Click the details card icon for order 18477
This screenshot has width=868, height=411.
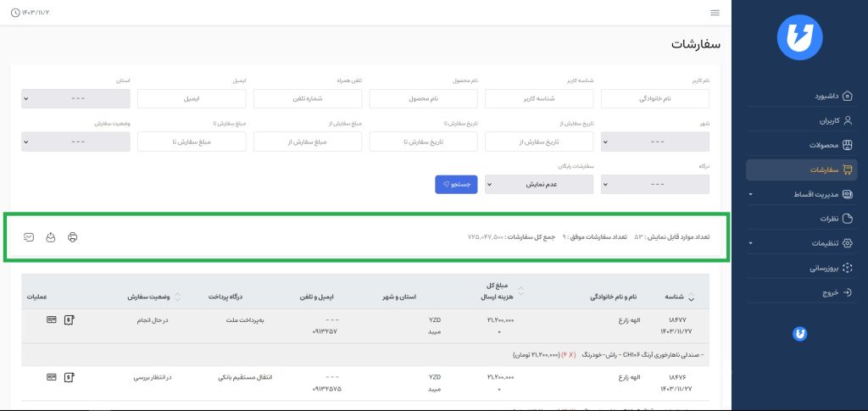[52, 319]
